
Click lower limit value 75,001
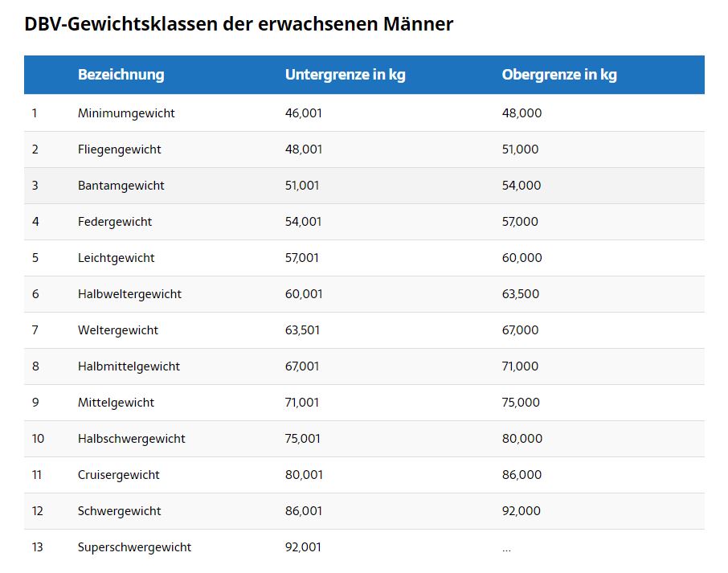point(303,440)
